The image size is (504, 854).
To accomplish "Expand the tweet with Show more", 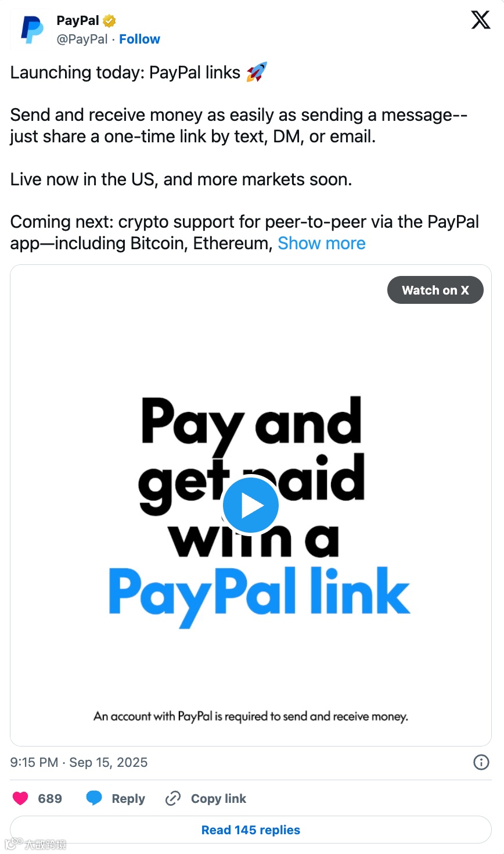I will (x=322, y=243).
